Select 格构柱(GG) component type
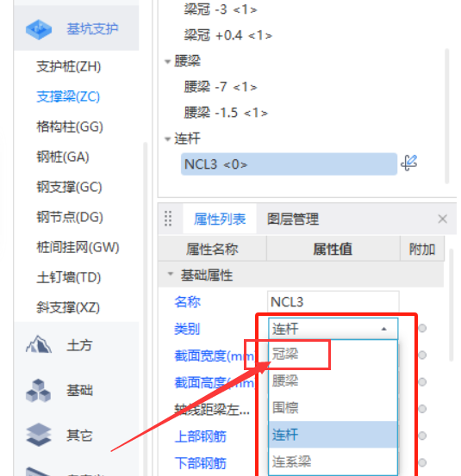Screen dimensions: 461x476 point(70,127)
